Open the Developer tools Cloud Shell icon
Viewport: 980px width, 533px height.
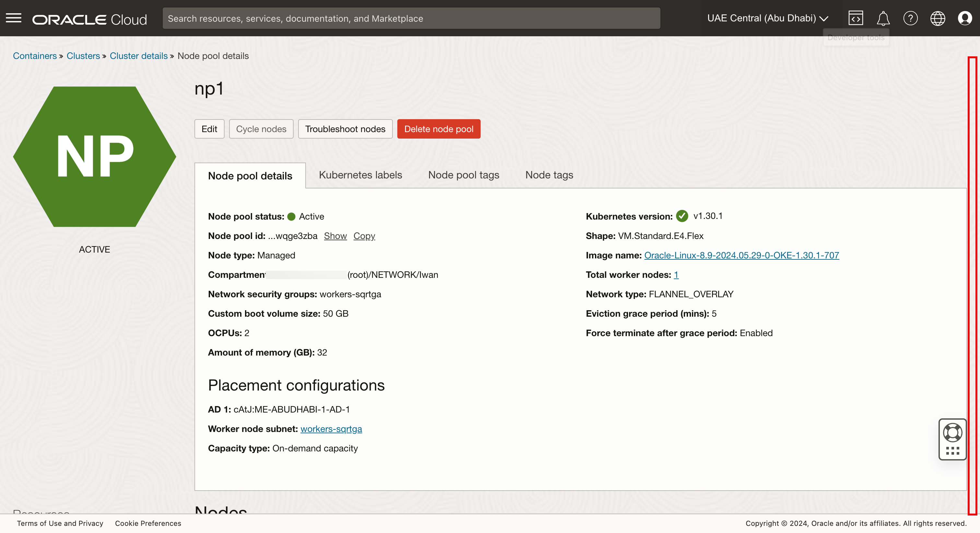tap(855, 18)
